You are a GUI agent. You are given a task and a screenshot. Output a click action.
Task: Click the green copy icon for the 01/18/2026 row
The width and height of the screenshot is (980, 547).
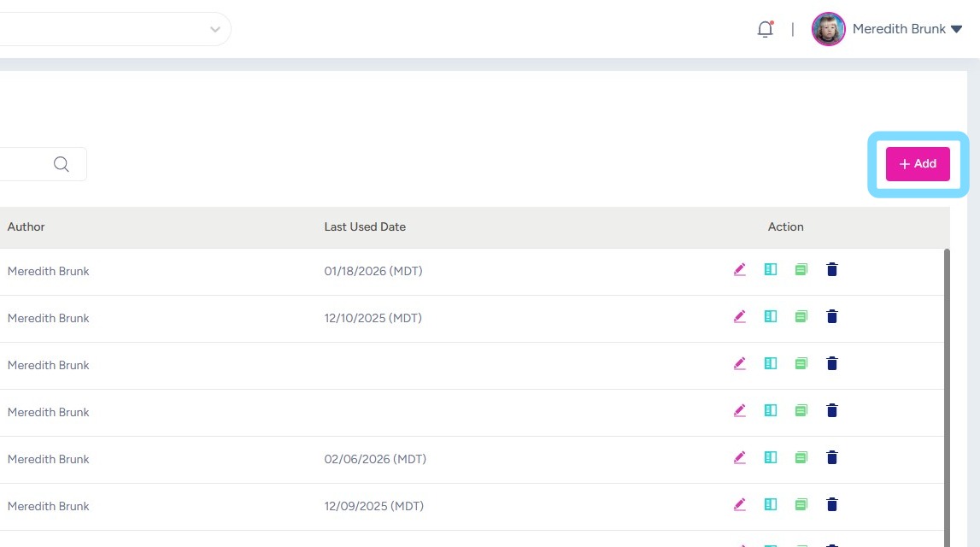click(801, 270)
